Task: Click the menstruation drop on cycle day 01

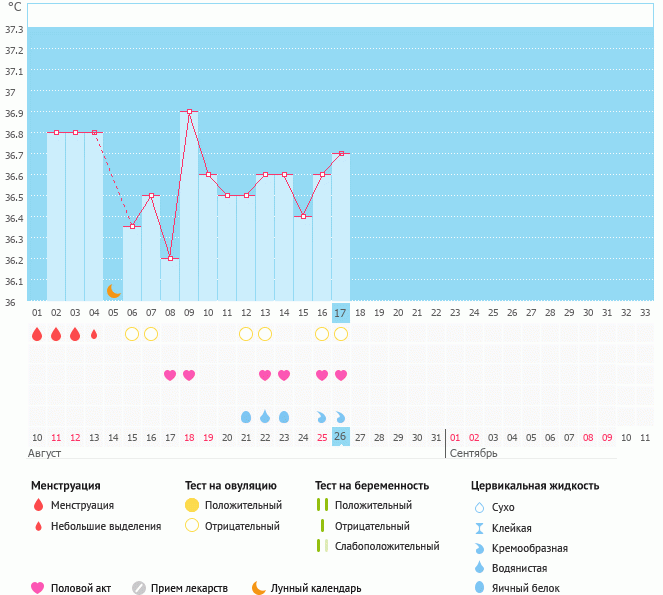Action: [x=37, y=334]
